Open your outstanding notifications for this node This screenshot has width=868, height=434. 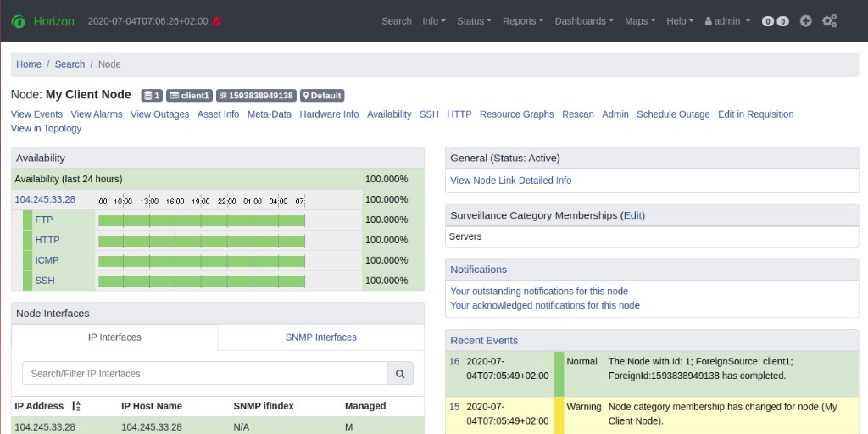(x=539, y=292)
